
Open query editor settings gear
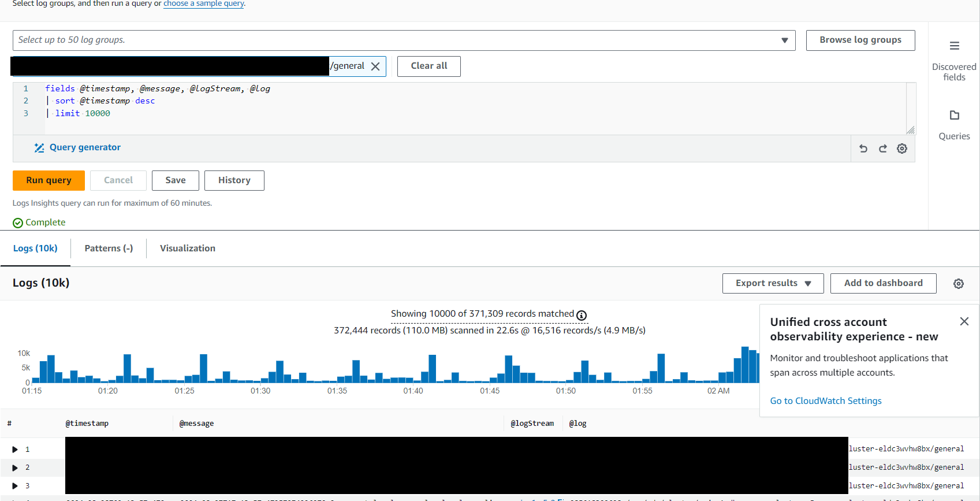tap(902, 149)
